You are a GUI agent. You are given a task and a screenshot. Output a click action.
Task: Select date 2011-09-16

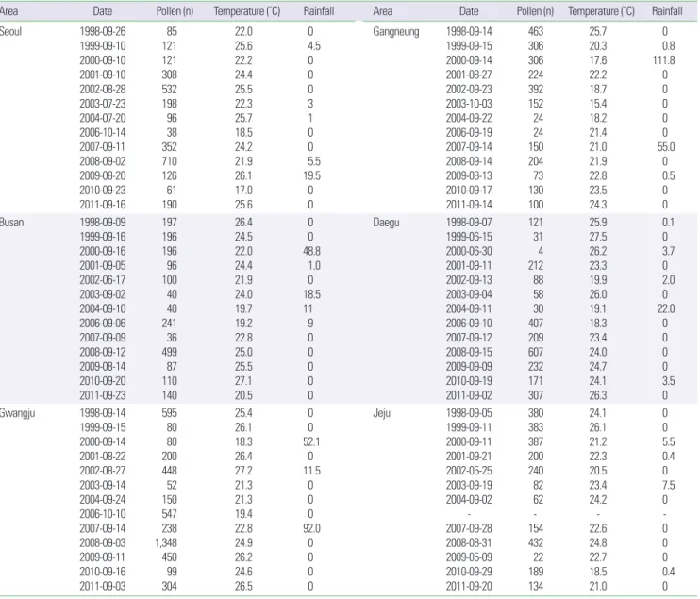coord(103,205)
